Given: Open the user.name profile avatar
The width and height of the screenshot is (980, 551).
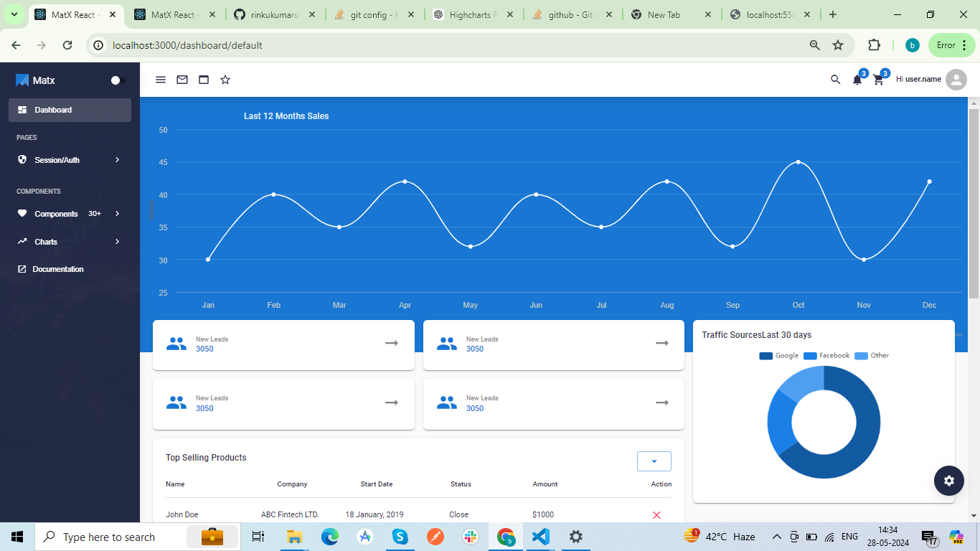Looking at the screenshot, I should coord(956,80).
